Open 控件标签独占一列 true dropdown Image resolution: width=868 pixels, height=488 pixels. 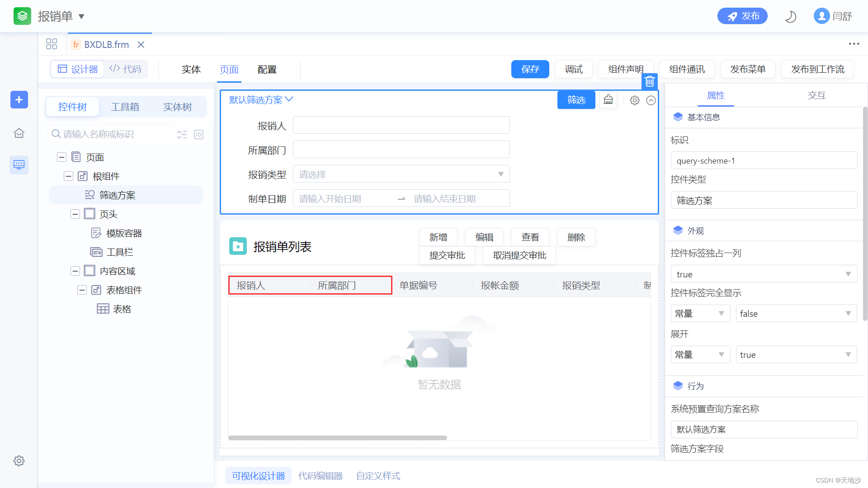(x=764, y=274)
